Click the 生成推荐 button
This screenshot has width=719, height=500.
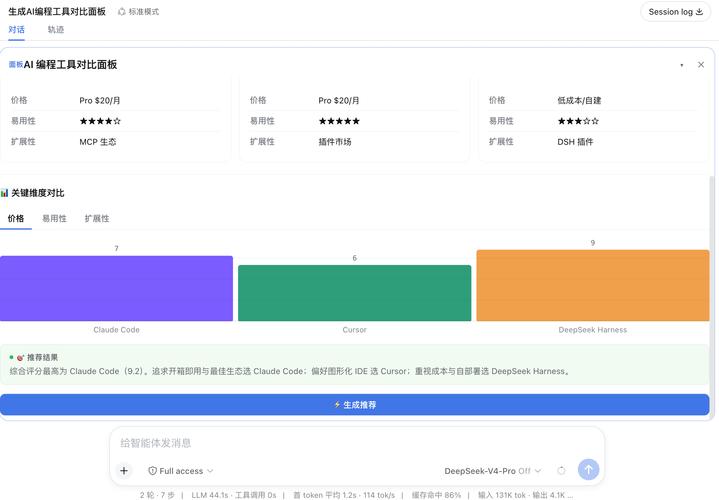click(x=354, y=405)
